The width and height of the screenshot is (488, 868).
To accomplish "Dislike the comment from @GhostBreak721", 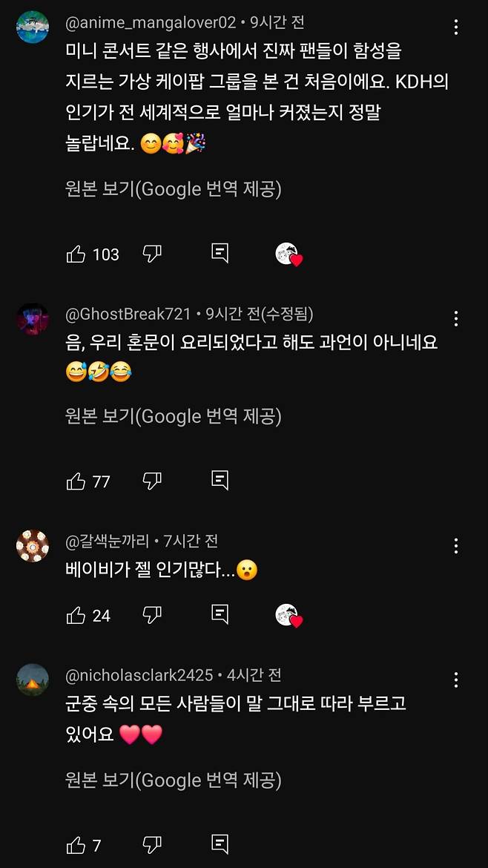I will point(151,480).
